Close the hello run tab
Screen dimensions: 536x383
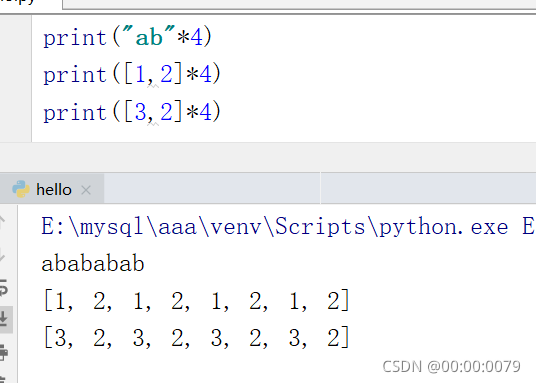click(x=86, y=190)
